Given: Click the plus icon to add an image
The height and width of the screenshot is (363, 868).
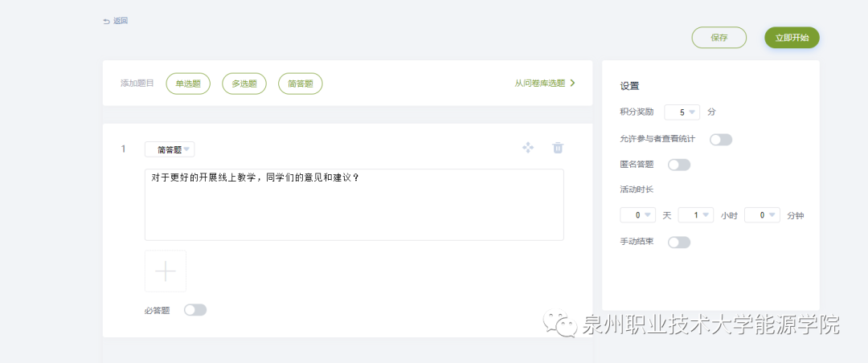Looking at the screenshot, I should (166, 271).
